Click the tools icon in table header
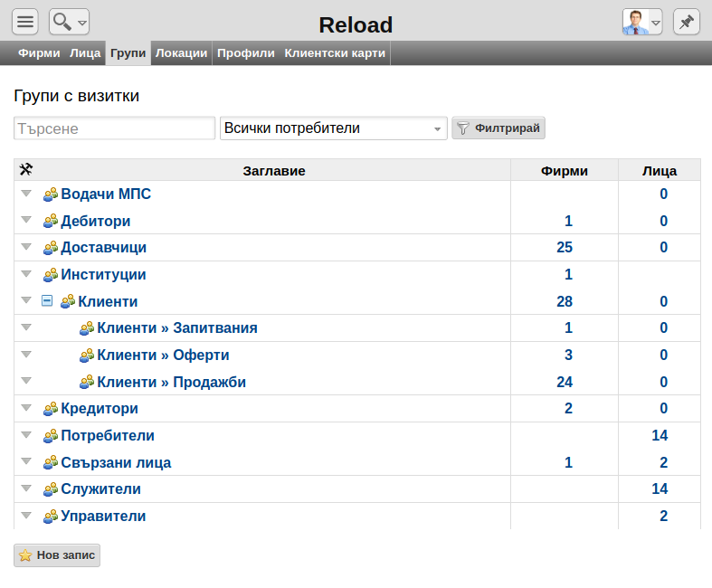Screen dimensions: 712x588 [x=26, y=169]
